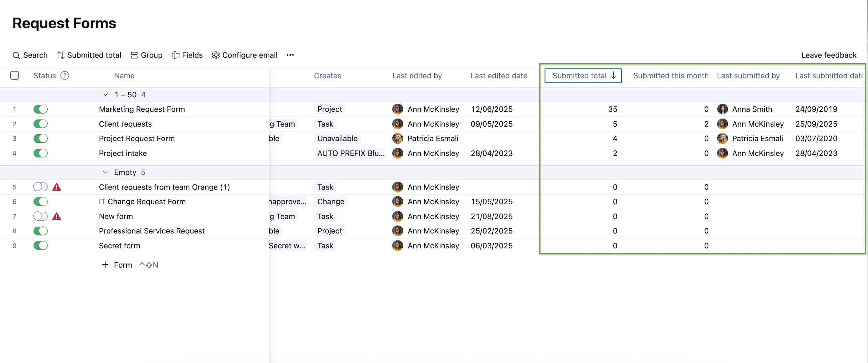Switch off the Secret form status toggle
Screen dimensions: 868x363
pos(40,245)
